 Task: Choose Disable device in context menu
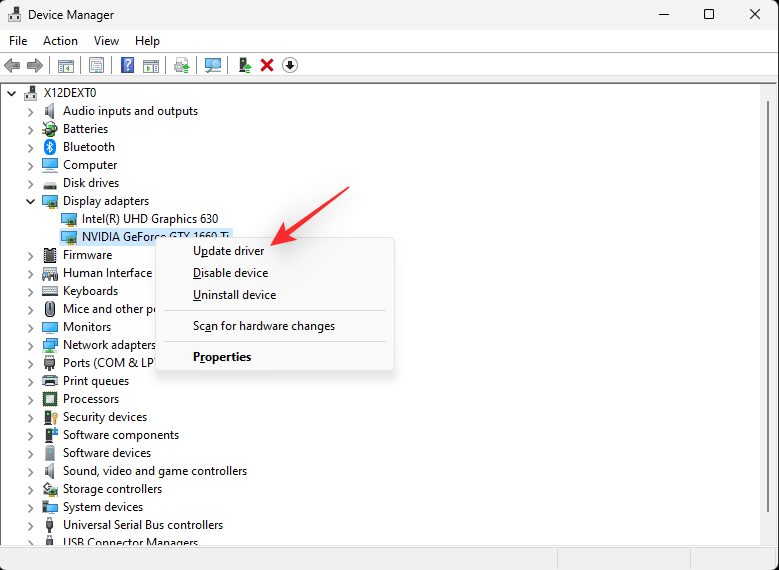[230, 273]
